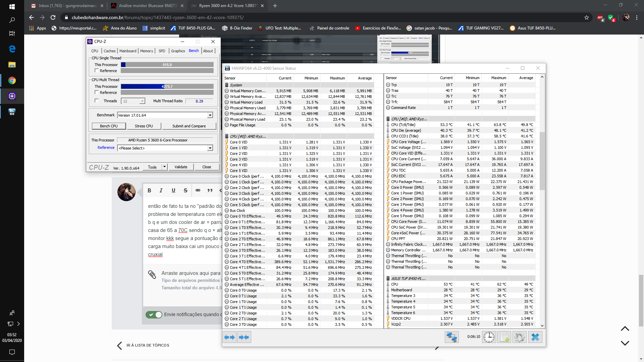Switch to Caches tab in CPU-Z

point(109,51)
